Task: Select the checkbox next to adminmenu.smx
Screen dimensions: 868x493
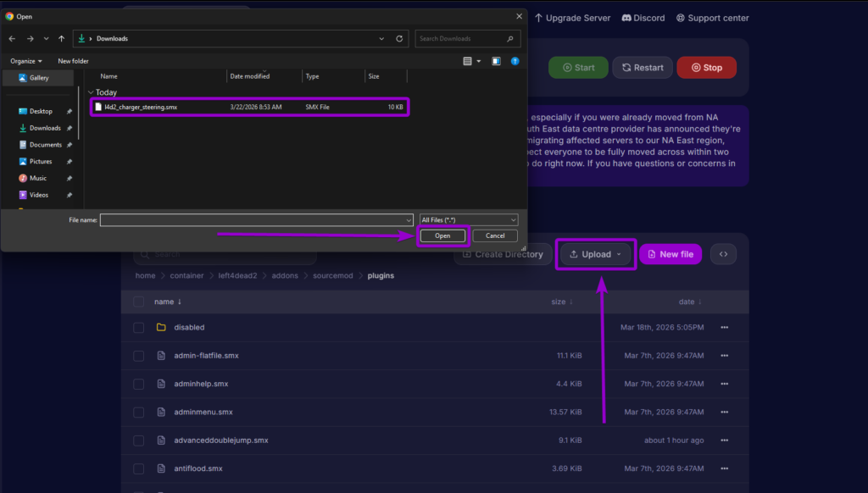Action: pyautogui.click(x=138, y=412)
